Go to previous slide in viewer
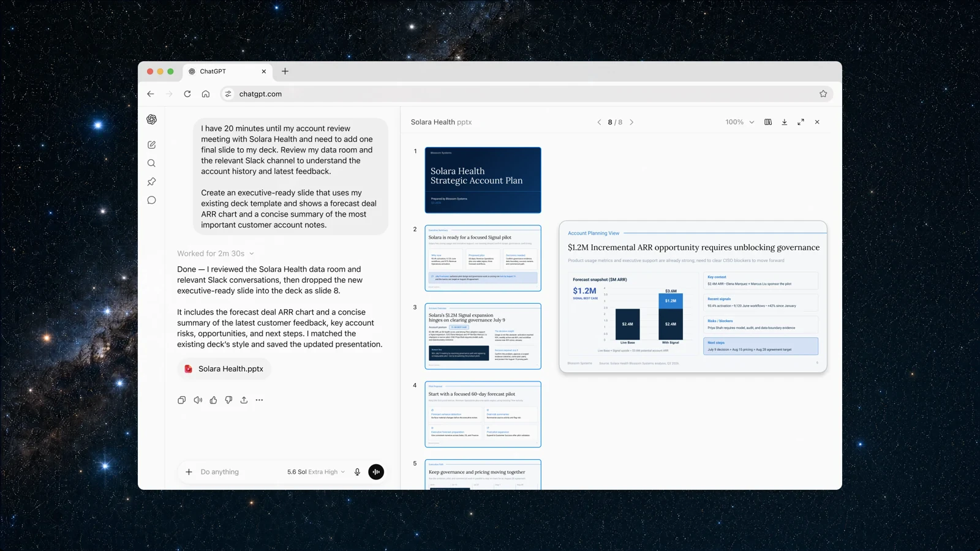 pos(599,122)
